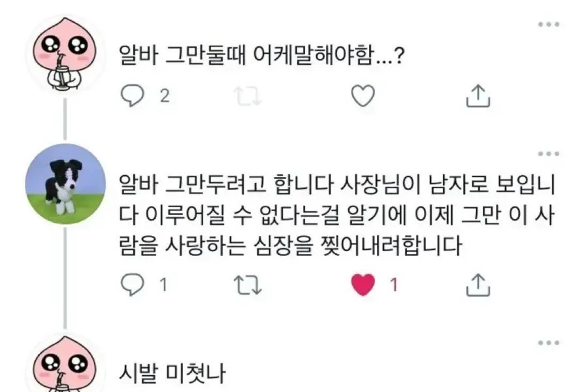Open the tweet text '알바 그만둘때 어케말해야함...?'
588x392 pixels.
260,58
